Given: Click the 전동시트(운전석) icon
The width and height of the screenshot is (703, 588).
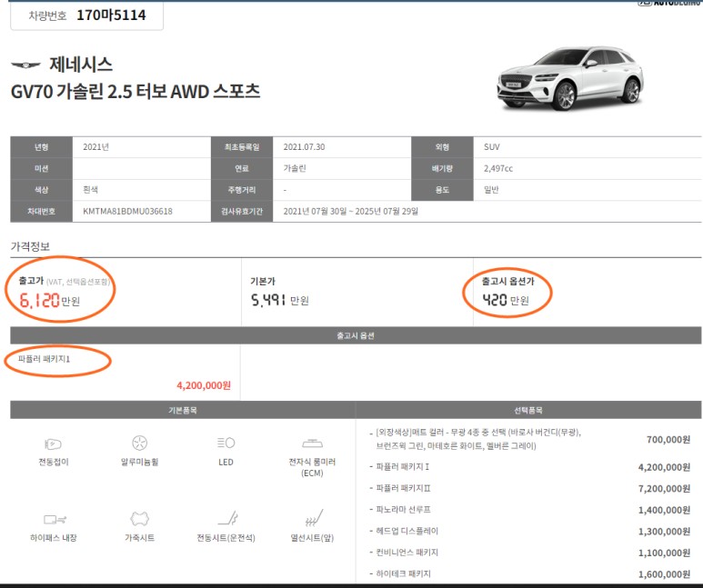Looking at the screenshot, I should [x=227, y=519].
